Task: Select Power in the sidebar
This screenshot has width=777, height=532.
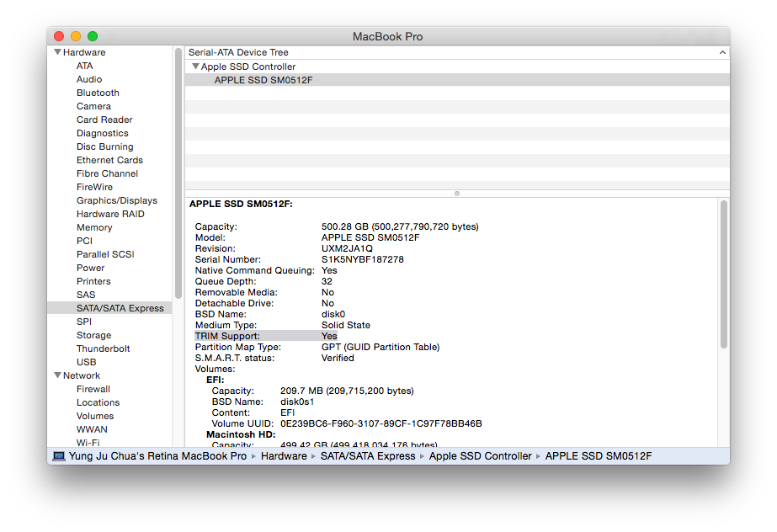Action: (x=91, y=268)
